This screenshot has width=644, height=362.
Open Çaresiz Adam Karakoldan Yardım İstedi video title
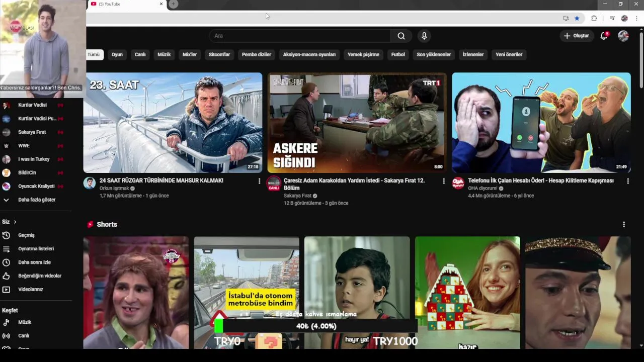(x=354, y=184)
